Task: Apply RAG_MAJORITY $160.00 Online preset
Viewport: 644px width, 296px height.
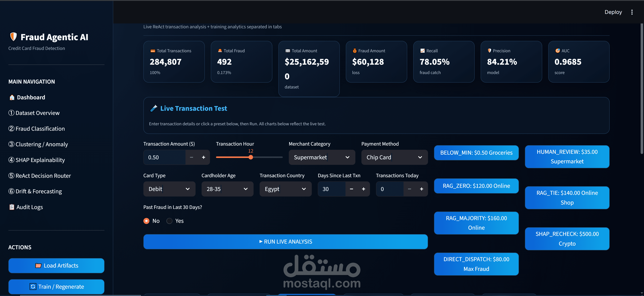Action: pos(476,223)
